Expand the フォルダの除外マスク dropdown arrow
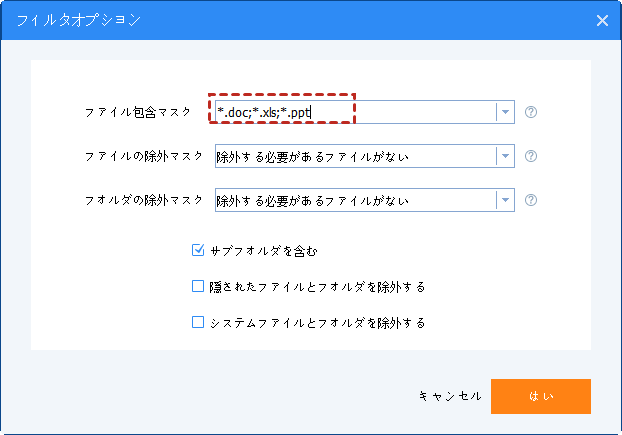This screenshot has height=435, width=622. coord(506,200)
